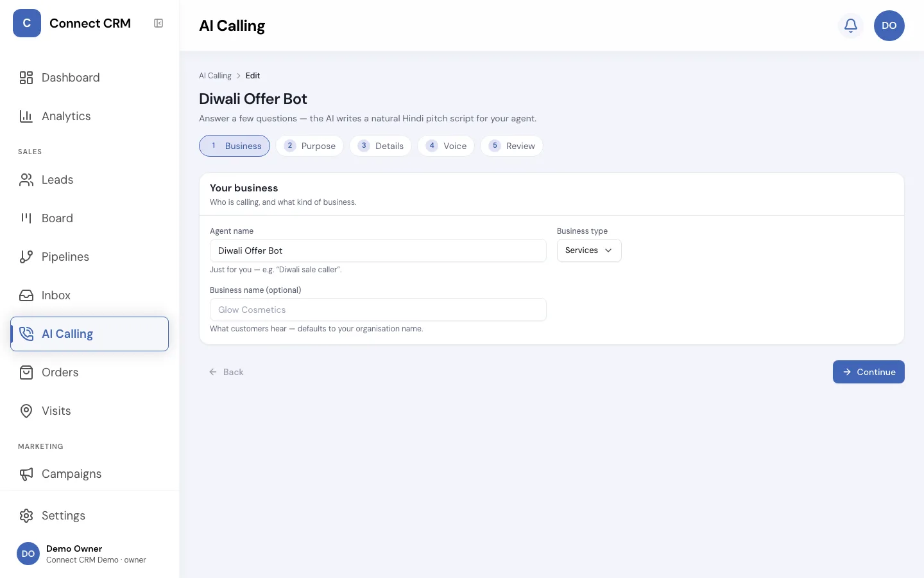Click the 'Diwali Offer Bot' page heading
This screenshot has width=924, height=578.
[253, 99]
